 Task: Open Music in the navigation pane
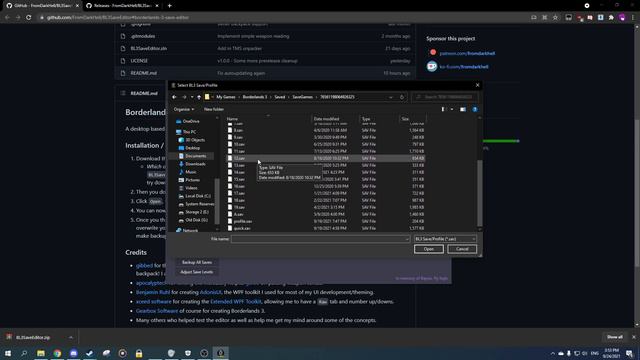coord(187,172)
